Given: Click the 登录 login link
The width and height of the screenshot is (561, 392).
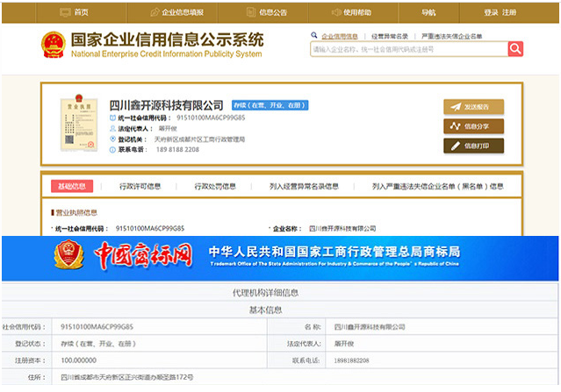Looking at the screenshot, I should (x=491, y=12).
